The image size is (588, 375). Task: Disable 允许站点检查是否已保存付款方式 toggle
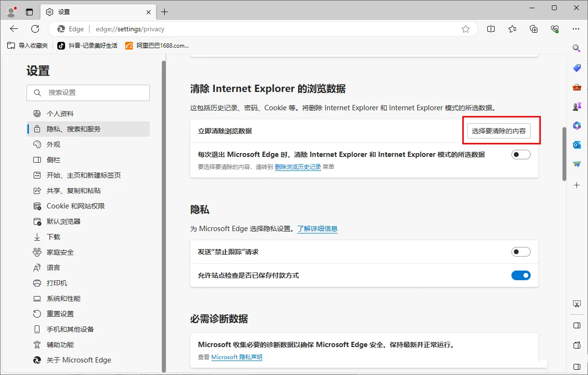(x=521, y=275)
